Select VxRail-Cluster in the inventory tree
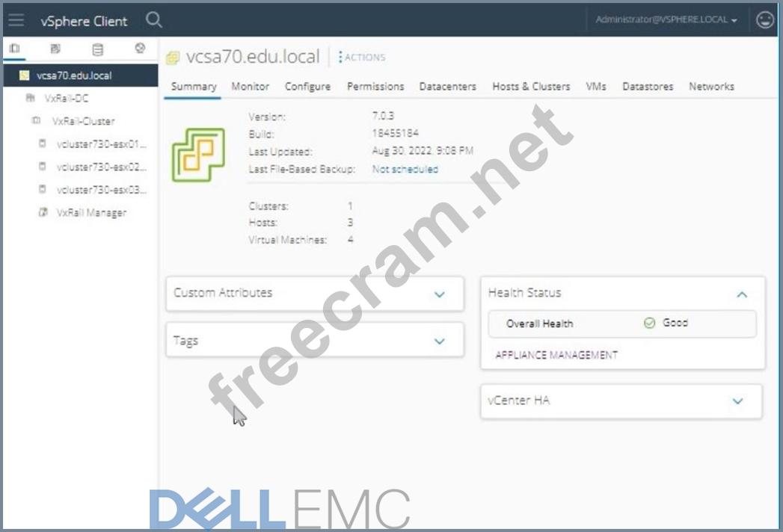The height and width of the screenshot is (532, 783). 82,121
